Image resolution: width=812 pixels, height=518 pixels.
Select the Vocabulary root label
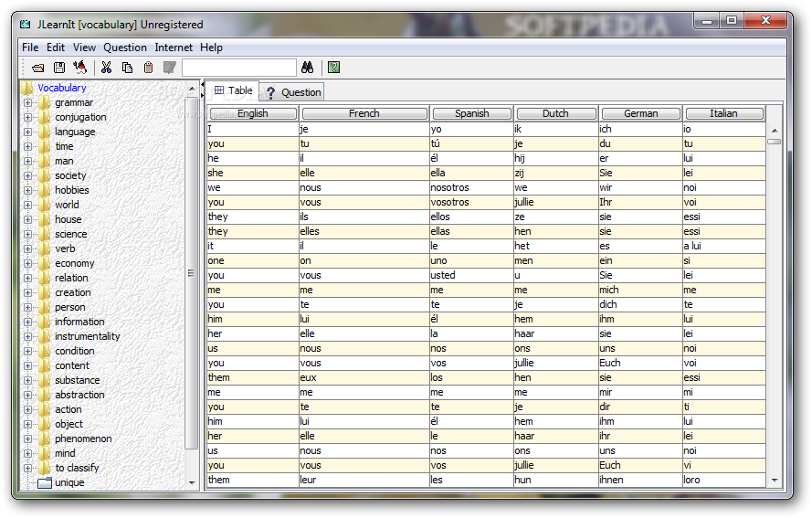click(x=61, y=88)
